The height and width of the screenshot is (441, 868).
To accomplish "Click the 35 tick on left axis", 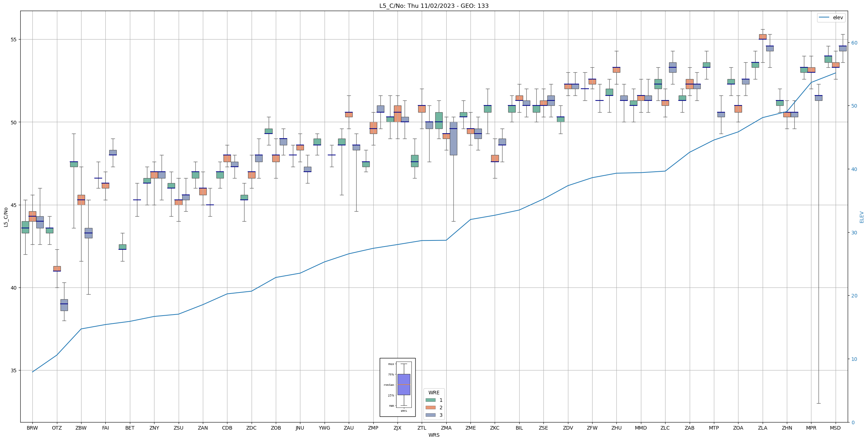I will (x=14, y=370).
